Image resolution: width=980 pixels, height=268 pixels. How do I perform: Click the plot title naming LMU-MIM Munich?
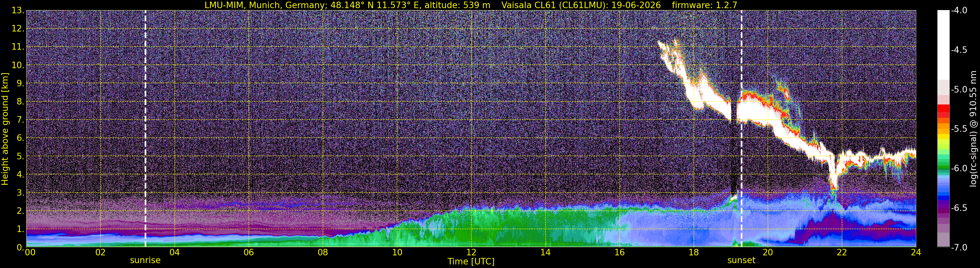tap(471, 5)
